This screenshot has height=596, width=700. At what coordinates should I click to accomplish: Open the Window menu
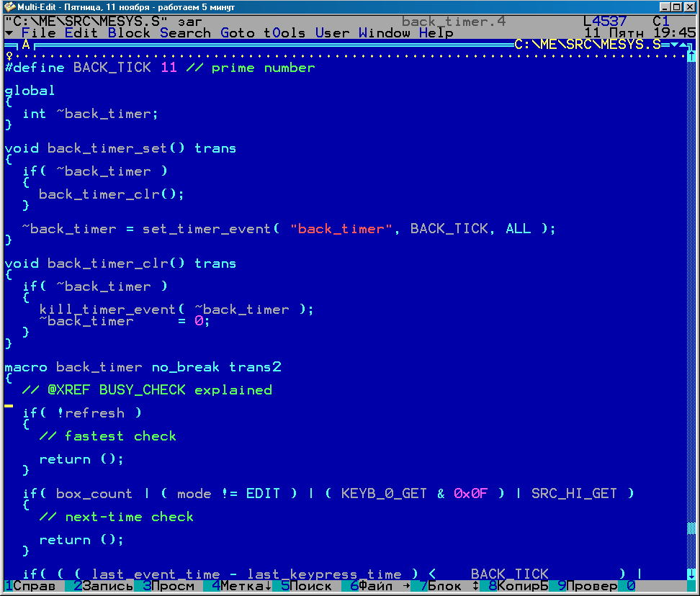click(x=384, y=33)
